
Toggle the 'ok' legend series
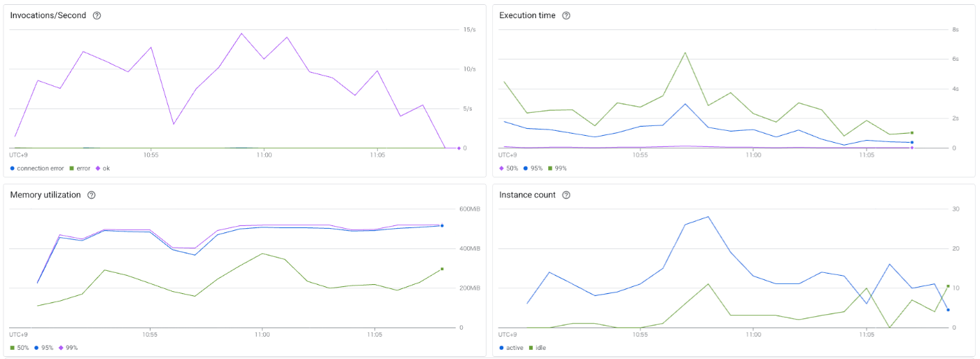point(103,168)
